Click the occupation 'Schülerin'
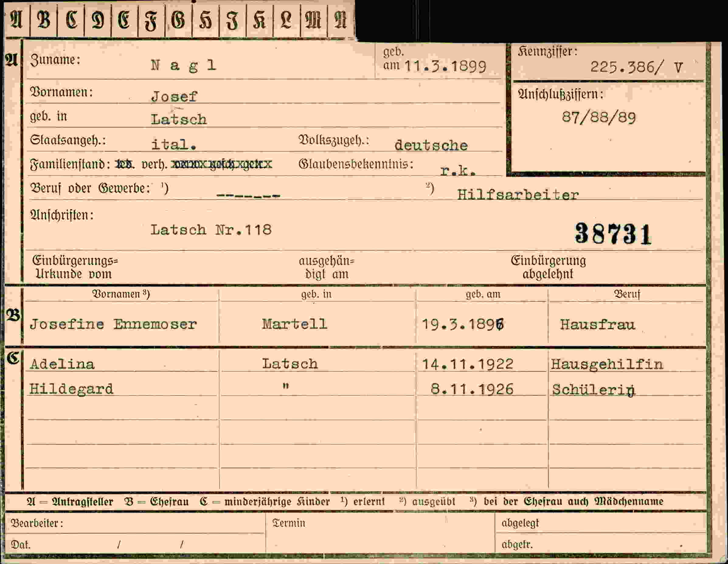 (x=594, y=389)
